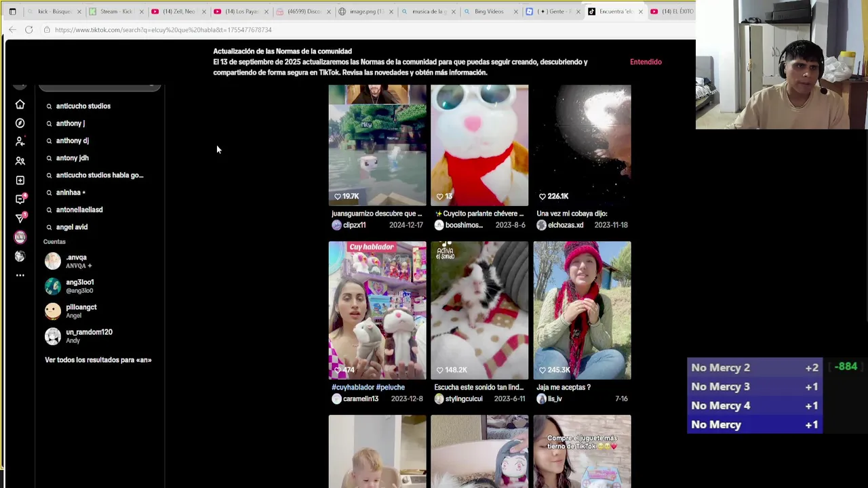Click the Upload plus-square icon
Screen dimensions: 868x488
tap(20, 180)
